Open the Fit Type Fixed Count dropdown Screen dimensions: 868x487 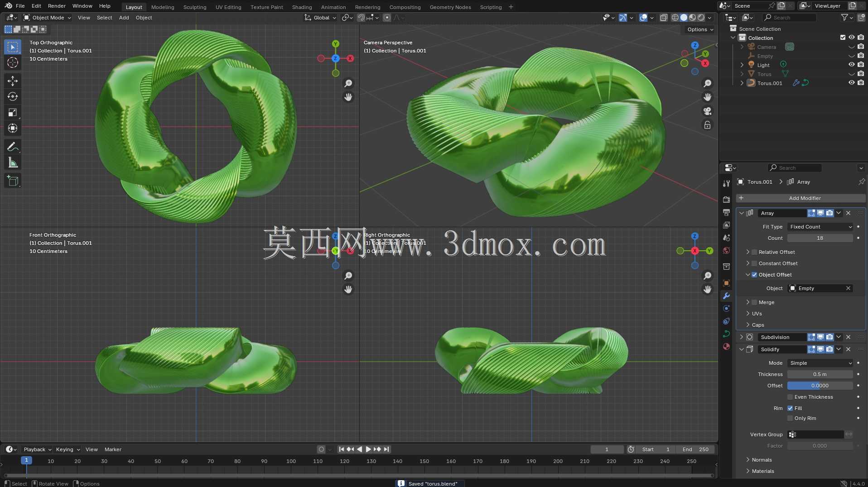(x=820, y=227)
